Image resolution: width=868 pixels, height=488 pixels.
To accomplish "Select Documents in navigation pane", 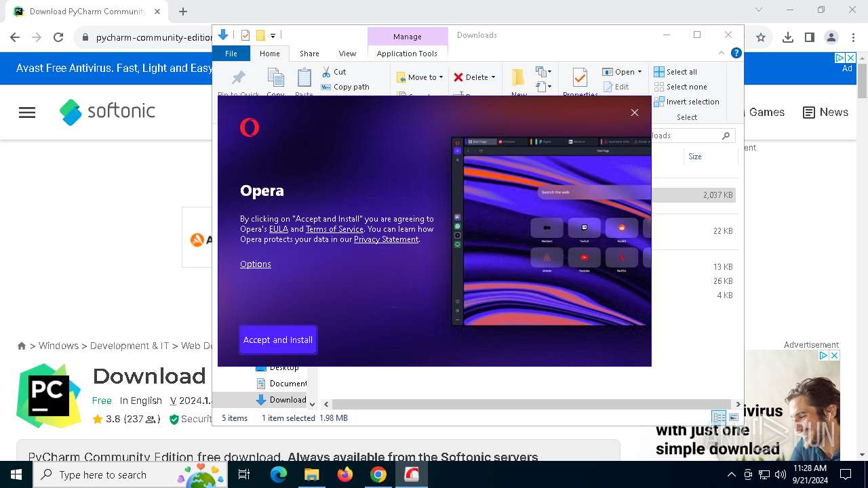I will pos(281,384).
